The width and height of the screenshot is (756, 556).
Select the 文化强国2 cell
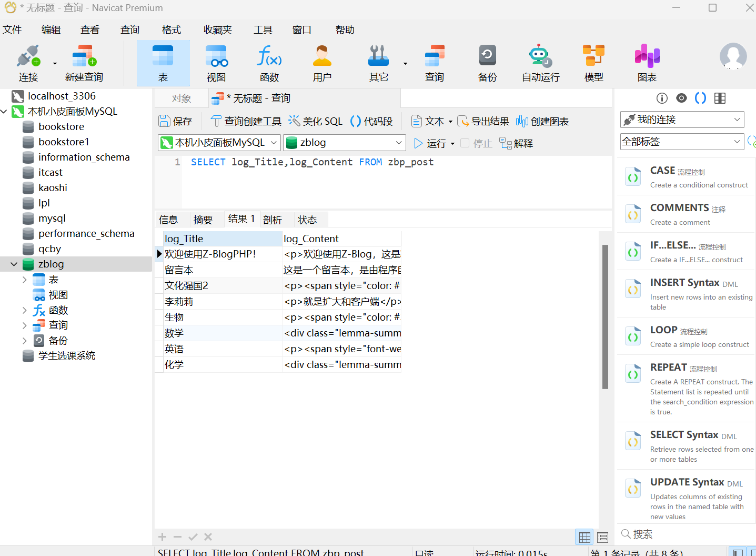point(223,286)
